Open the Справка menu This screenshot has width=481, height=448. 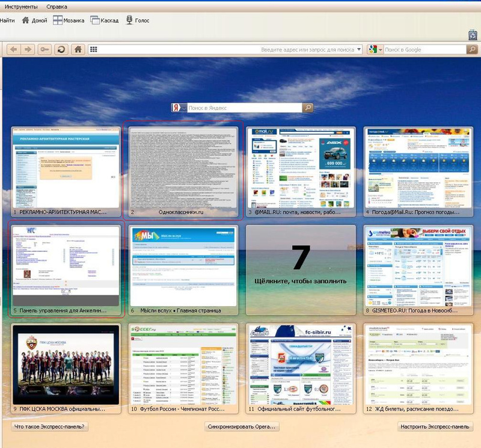click(x=57, y=7)
